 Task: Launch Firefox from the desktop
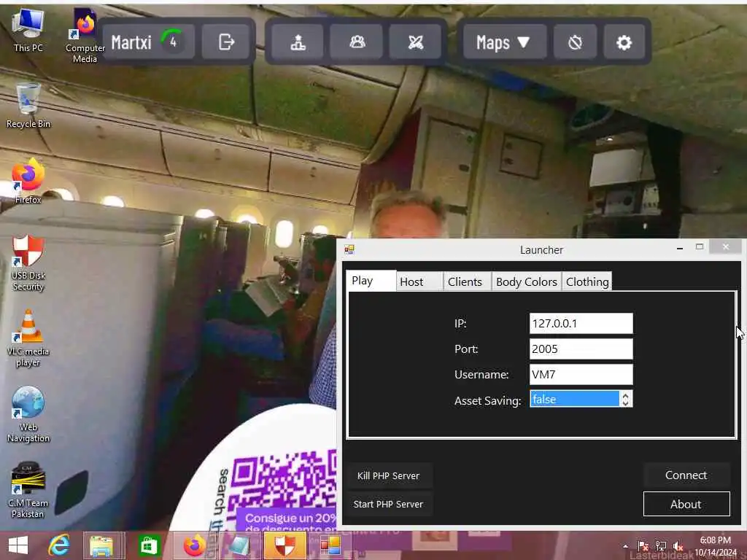[28, 182]
